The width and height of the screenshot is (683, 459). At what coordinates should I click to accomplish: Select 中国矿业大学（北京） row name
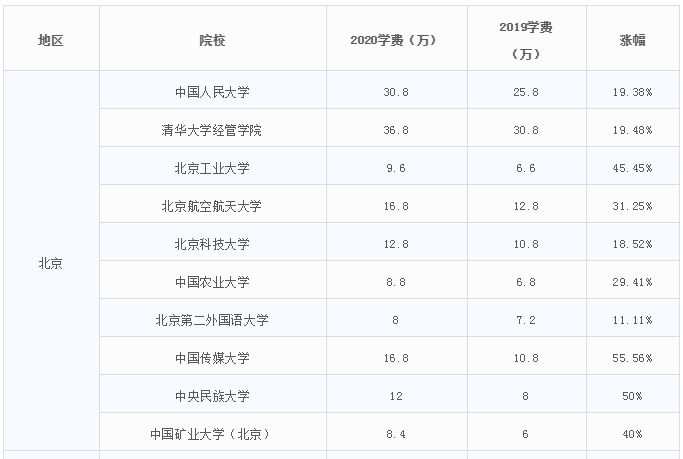211,434
